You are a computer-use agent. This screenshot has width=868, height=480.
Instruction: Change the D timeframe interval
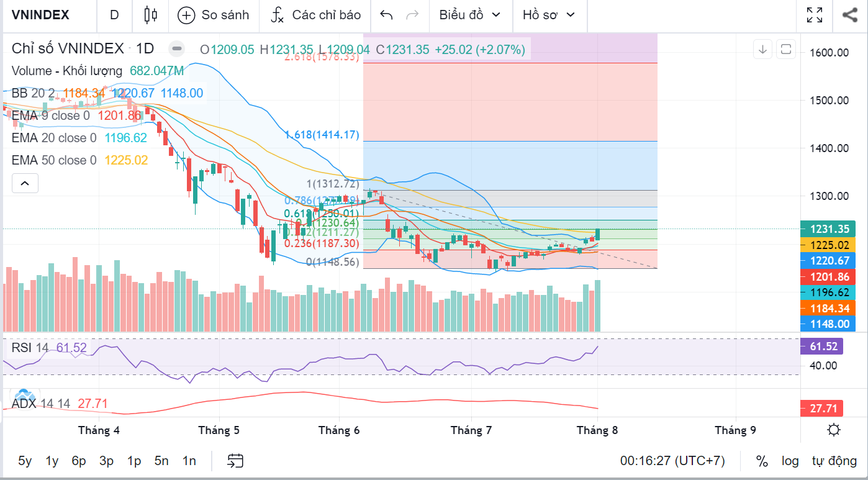[x=114, y=16]
